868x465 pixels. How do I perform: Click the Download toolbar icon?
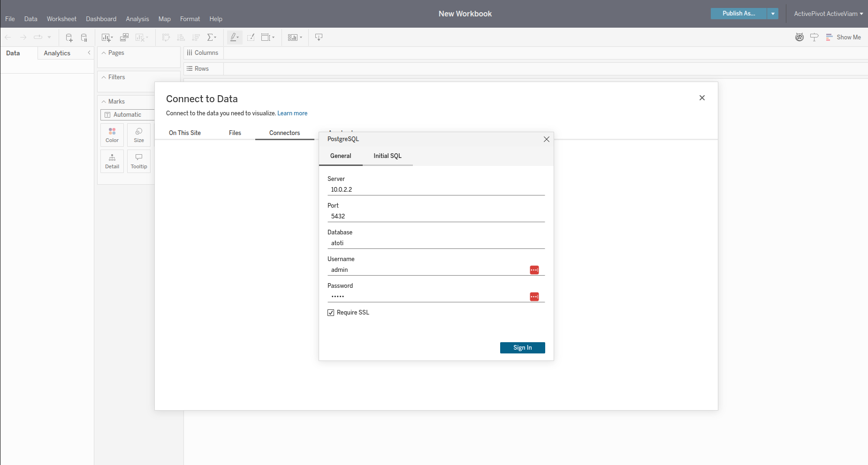click(319, 37)
